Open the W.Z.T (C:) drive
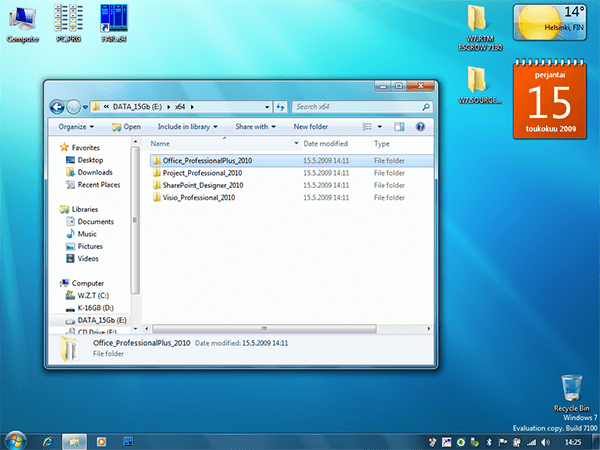Image resolution: width=600 pixels, height=450 pixels. (88, 295)
